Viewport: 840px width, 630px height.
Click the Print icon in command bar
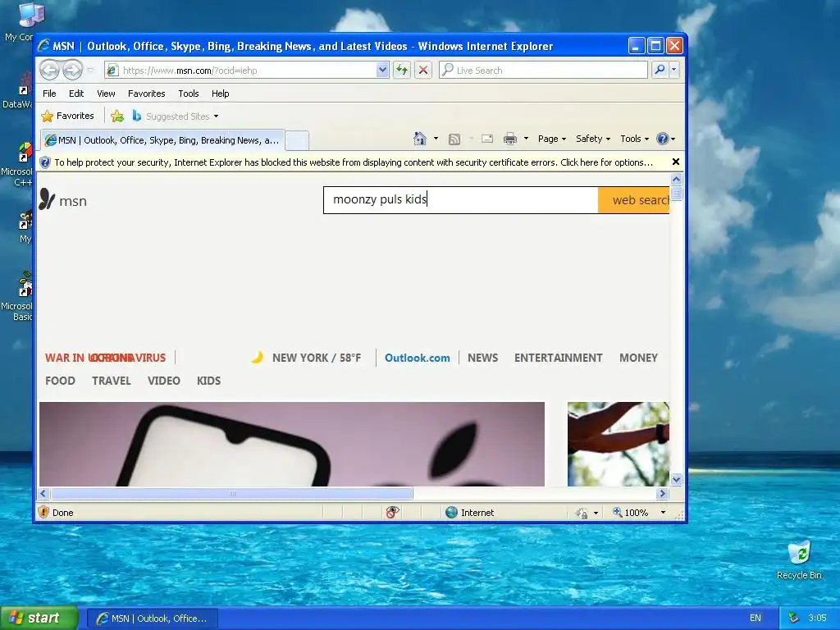pyautogui.click(x=510, y=139)
